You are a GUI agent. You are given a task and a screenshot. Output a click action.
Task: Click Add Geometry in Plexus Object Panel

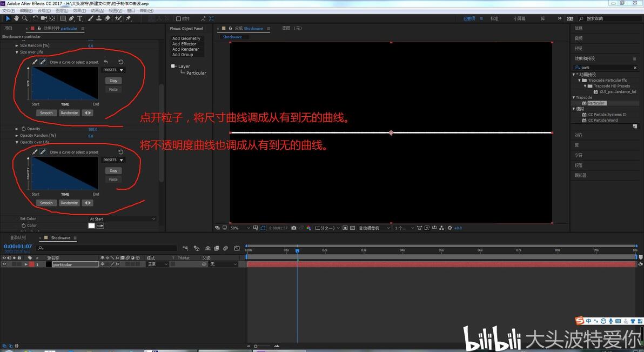(186, 38)
